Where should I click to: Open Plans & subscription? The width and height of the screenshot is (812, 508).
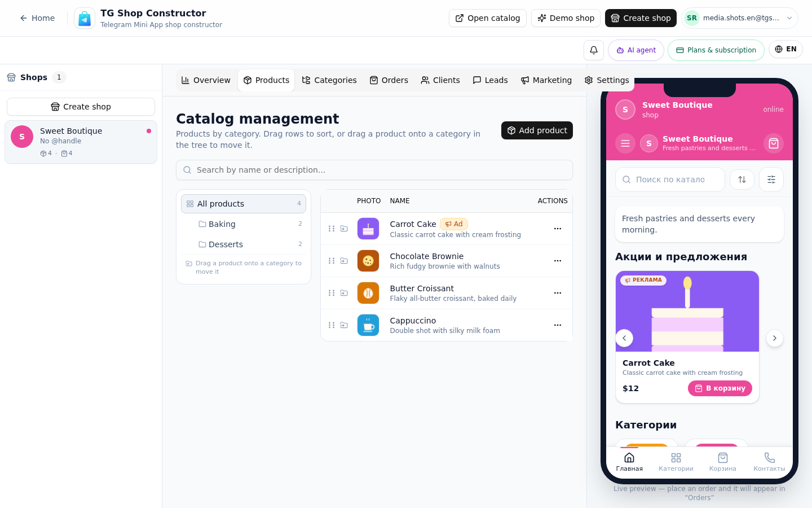[x=716, y=50]
